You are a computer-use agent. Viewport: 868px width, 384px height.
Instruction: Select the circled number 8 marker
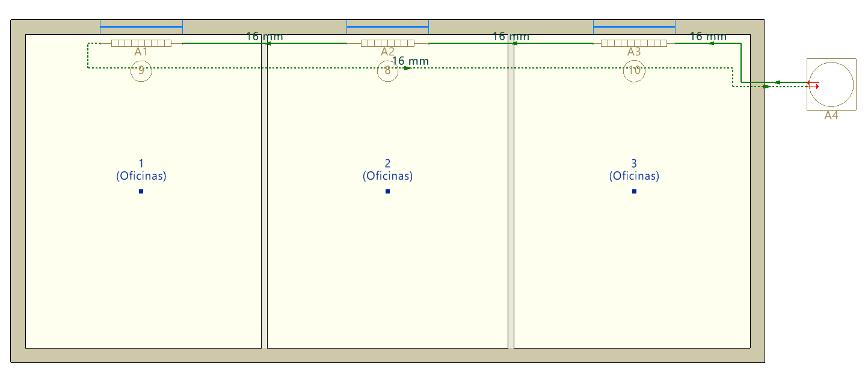(x=387, y=71)
